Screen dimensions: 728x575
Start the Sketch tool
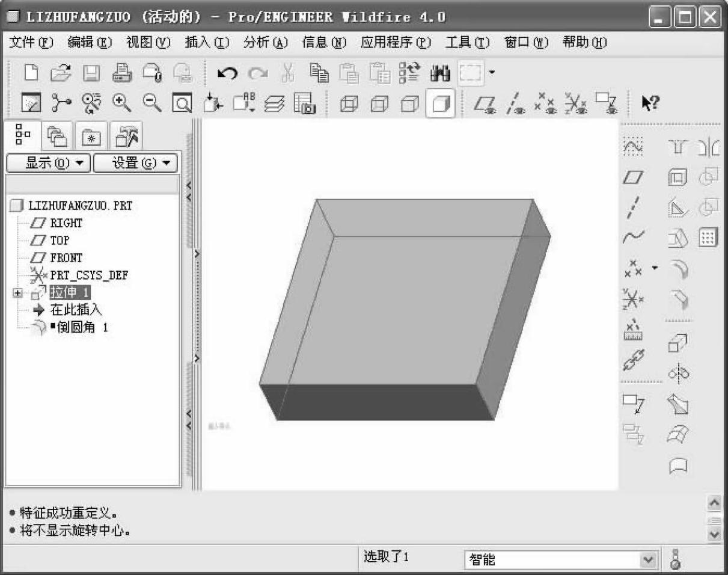click(633, 146)
